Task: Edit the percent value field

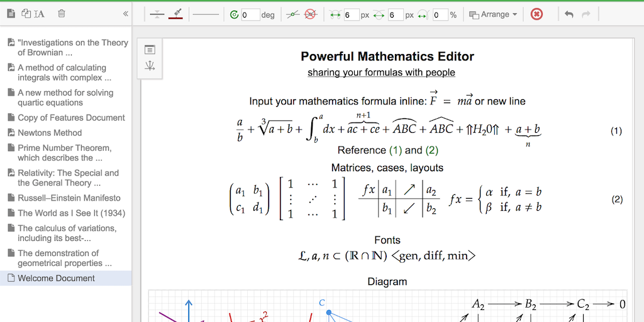Action: (x=440, y=15)
